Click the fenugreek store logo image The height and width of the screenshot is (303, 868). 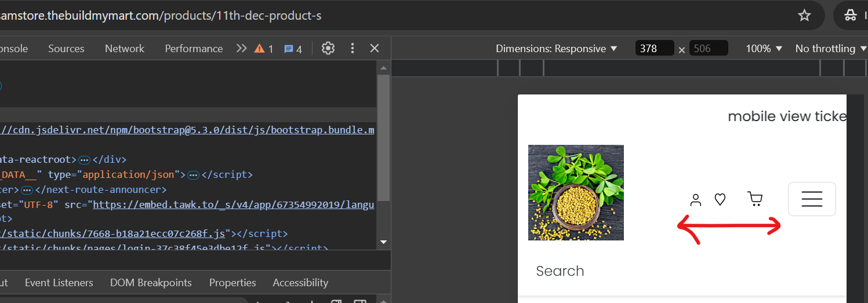point(576,192)
